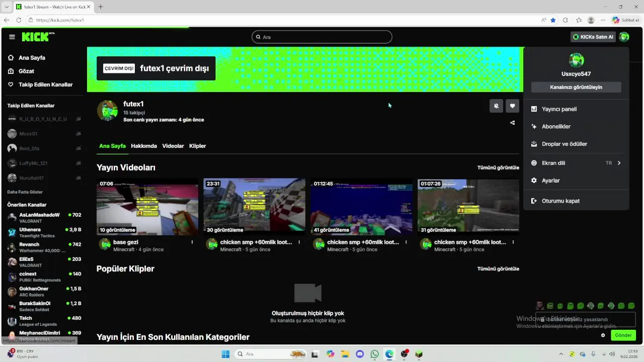The height and width of the screenshot is (362, 644).
Task: Switch to Videolar tab
Action: [173, 146]
